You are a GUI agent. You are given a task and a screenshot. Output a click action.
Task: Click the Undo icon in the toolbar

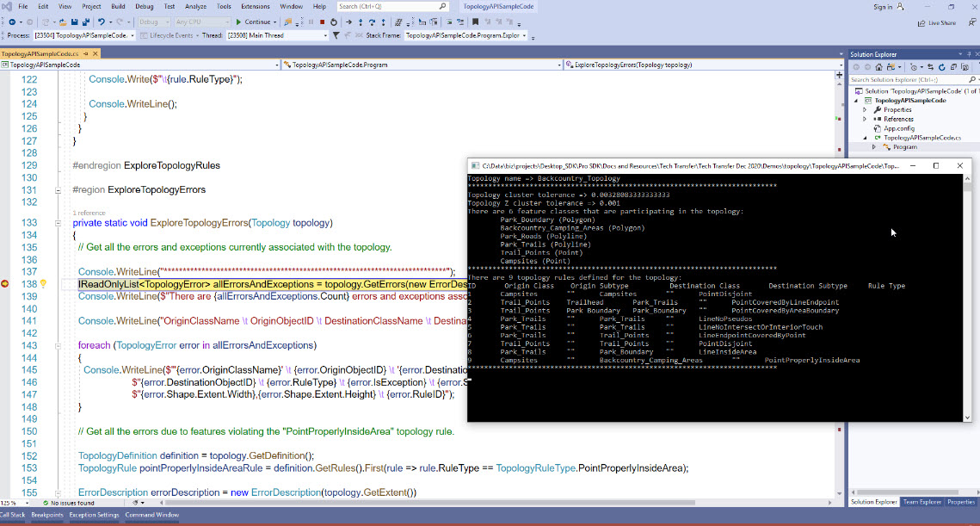[x=102, y=23]
